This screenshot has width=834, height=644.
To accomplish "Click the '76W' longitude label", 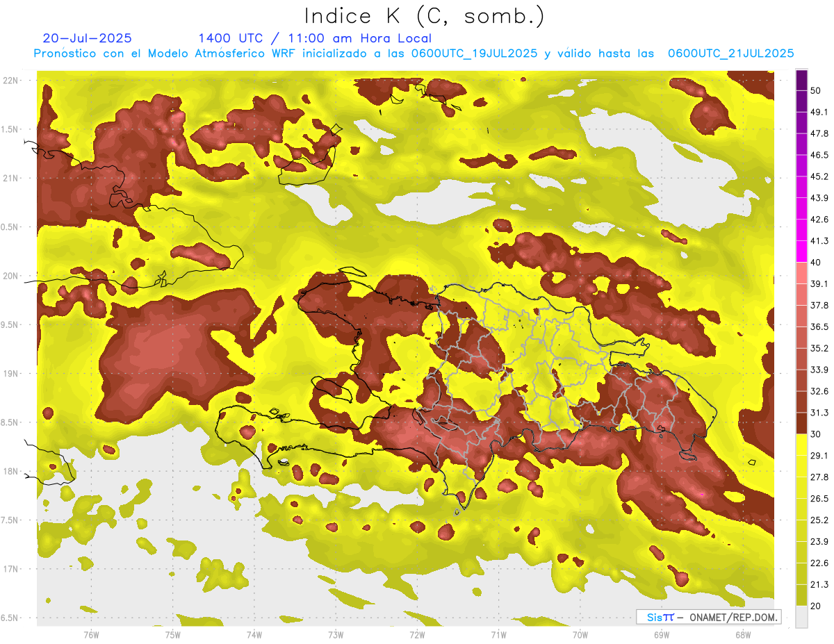I will (91, 634).
